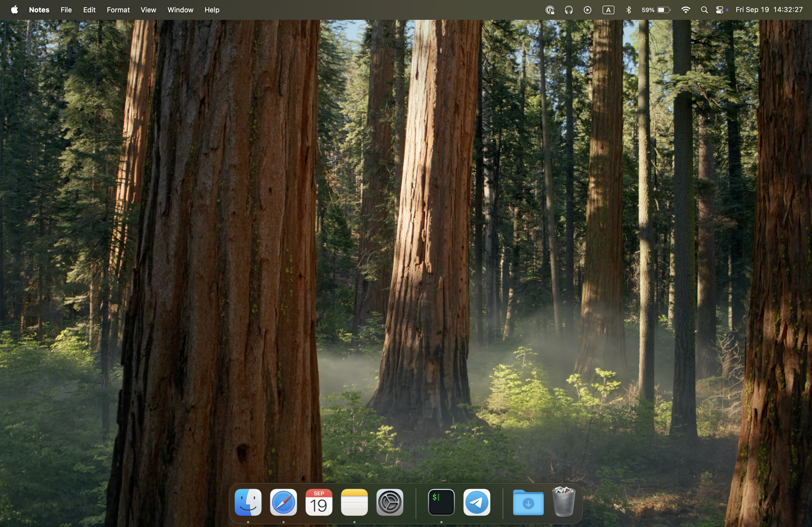This screenshot has height=527, width=812.
Task: Launch Telegram from the Dock
Action: (476, 503)
